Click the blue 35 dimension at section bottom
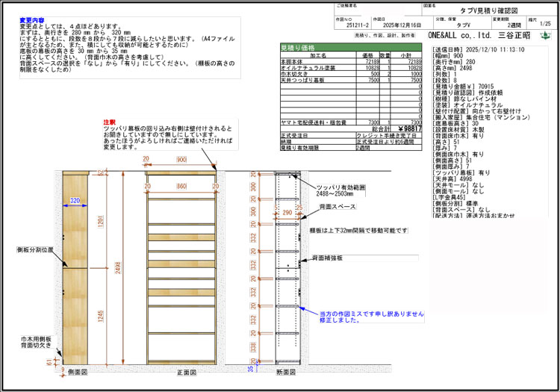 tap(252, 368)
